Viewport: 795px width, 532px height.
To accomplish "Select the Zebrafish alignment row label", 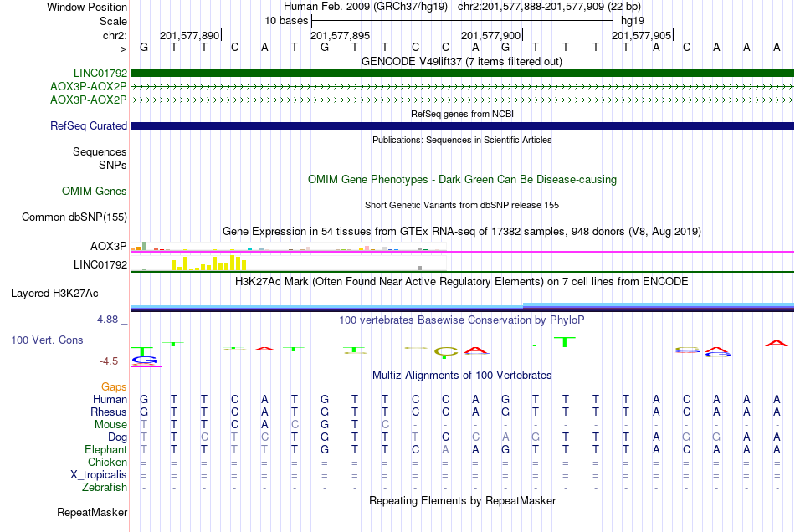I will tap(105, 488).
